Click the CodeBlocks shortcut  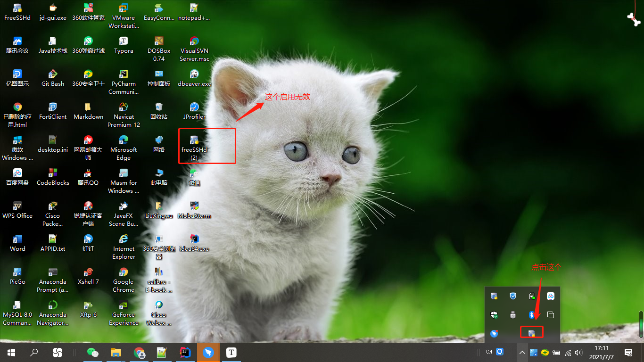53,177
